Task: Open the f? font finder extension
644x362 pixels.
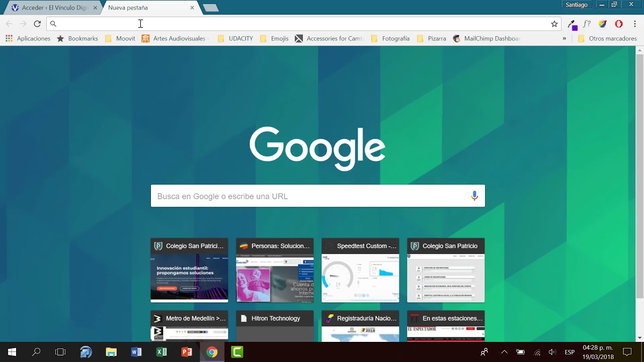Action: pyautogui.click(x=587, y=24)
